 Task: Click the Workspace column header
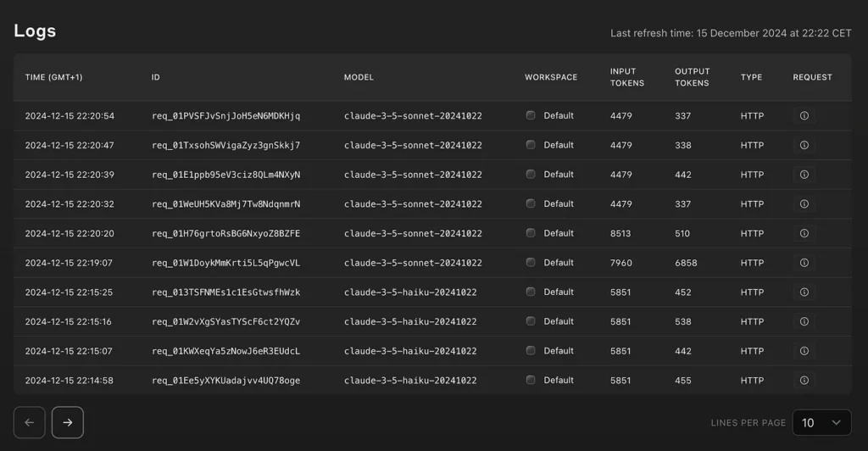pyautogui.click(x=551, y=77)
